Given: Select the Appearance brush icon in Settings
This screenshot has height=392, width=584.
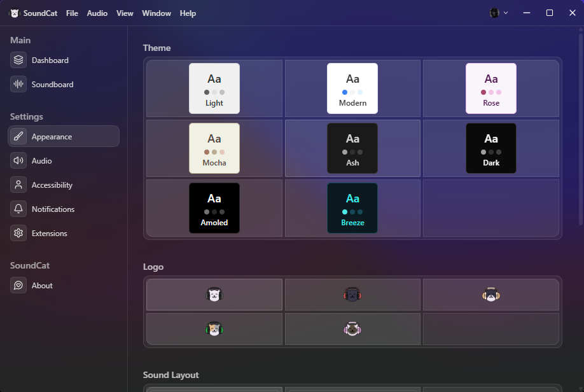Looking at the screenshot, I should [18, 136].
